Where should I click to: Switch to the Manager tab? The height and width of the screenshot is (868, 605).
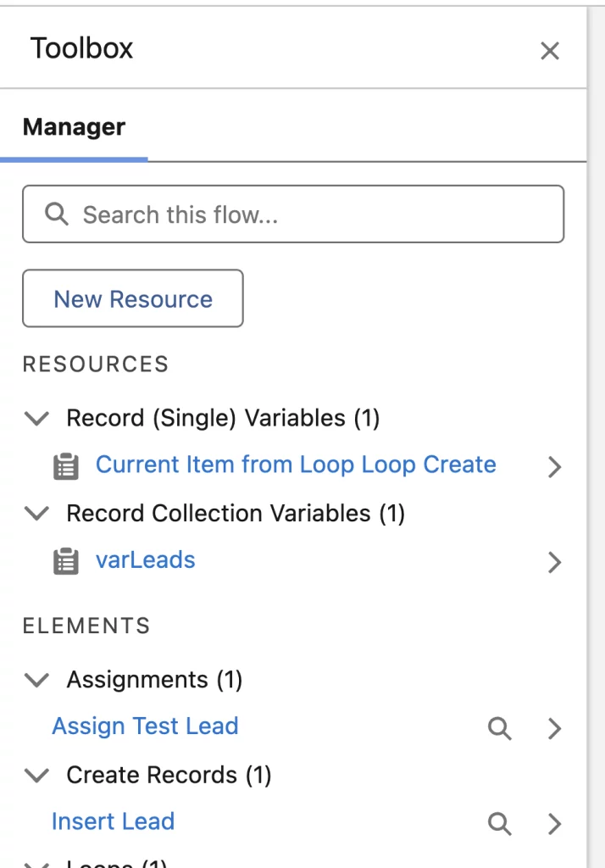[x=74, y=128]
